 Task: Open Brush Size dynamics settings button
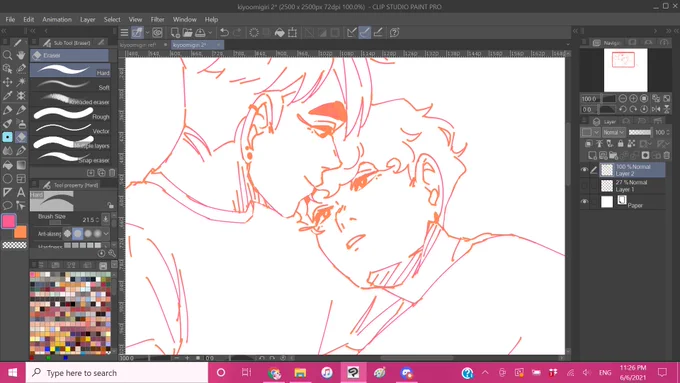[105, 219]
